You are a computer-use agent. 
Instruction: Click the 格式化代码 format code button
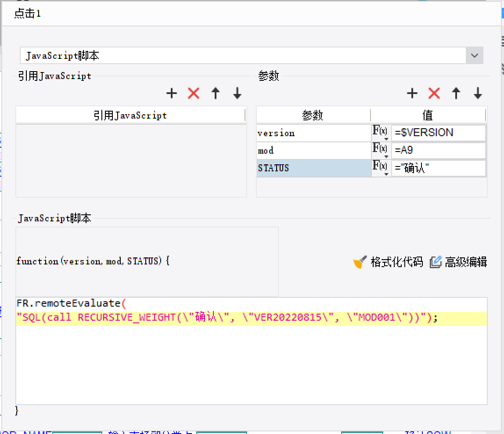pyautogui.click(x=389, y=262)
